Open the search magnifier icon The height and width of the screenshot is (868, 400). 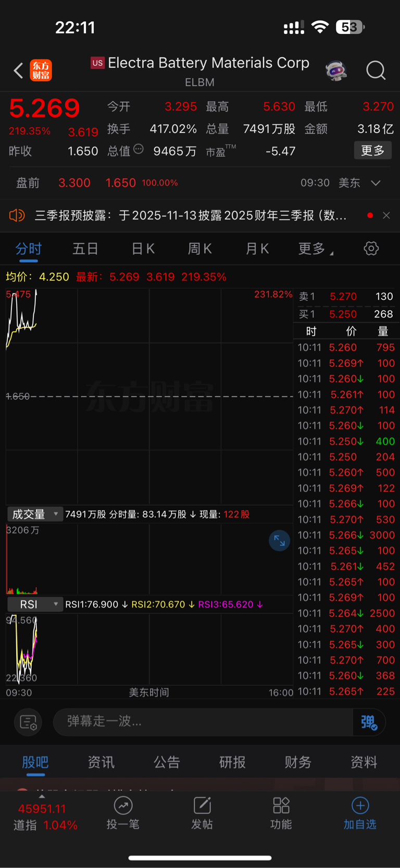(x=376, y=70)
